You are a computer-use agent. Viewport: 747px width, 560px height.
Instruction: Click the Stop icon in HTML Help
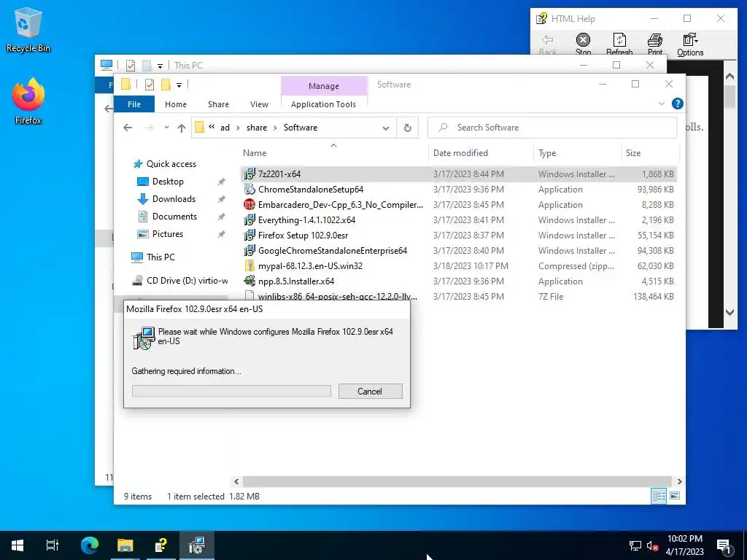583,44
